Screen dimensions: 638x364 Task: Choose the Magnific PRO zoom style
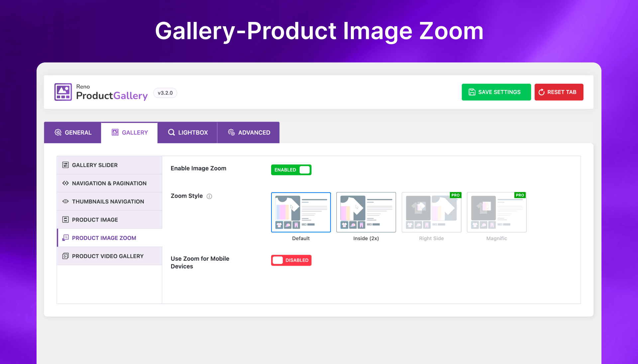(496, 212)
